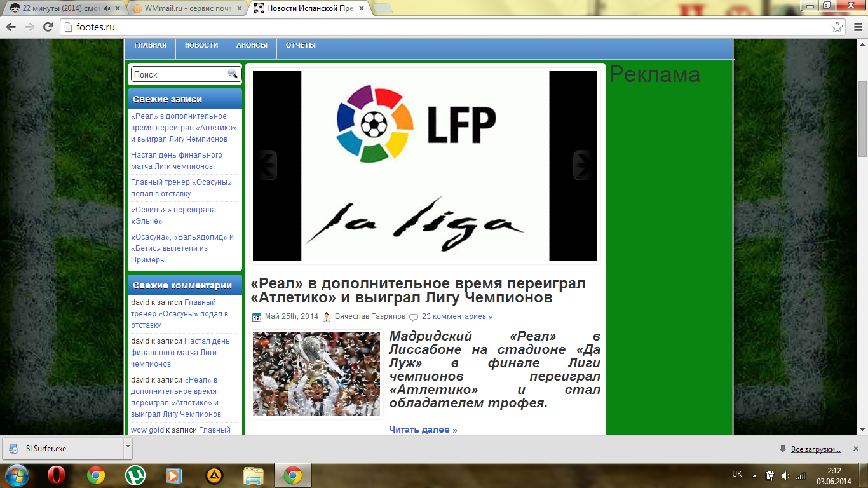Click the Свежие комментарии widget header

[x=185, y=285]
